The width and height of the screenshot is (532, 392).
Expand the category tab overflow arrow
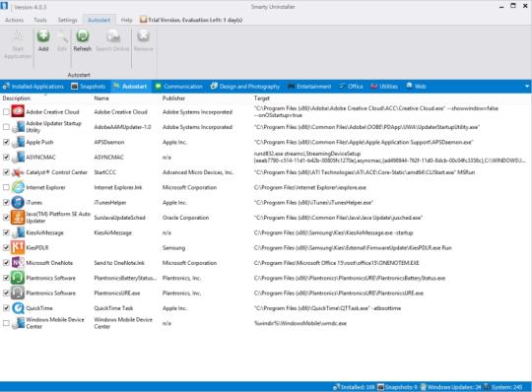[527, 87]
